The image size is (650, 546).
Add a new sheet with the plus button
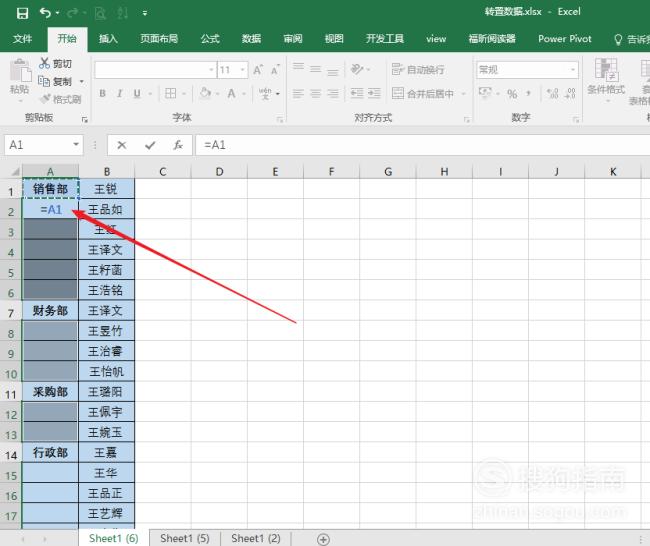tap(323, 539)
